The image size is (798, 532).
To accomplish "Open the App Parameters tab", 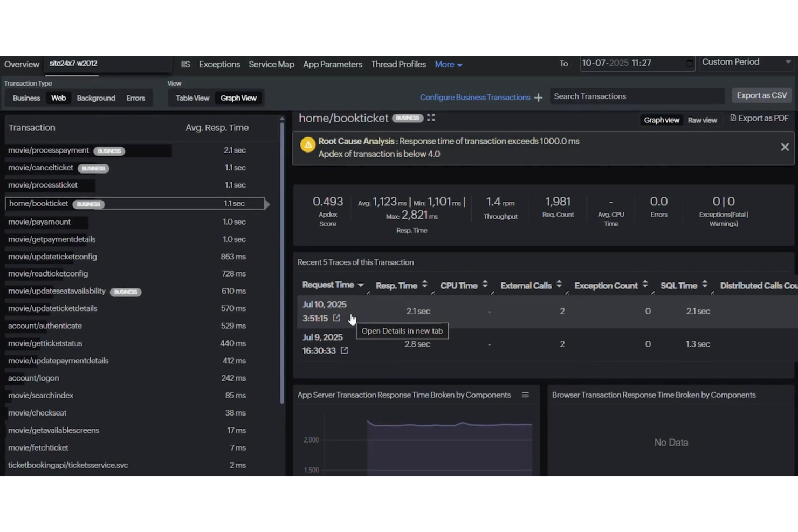I will click(333, 64).
